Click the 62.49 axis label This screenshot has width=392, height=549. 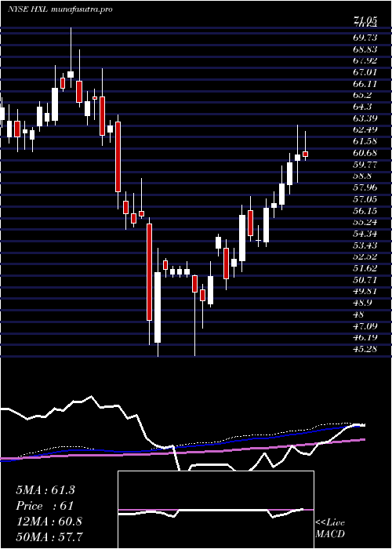(x=365, y=129)
